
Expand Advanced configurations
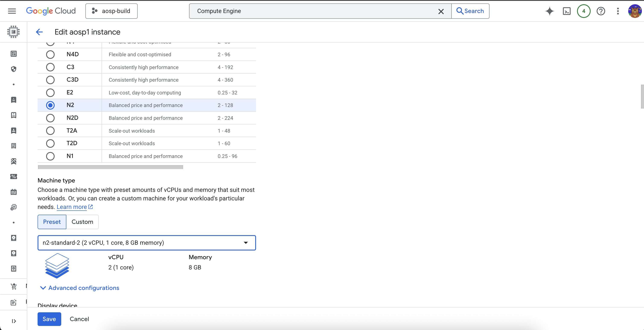coord(83,288)
